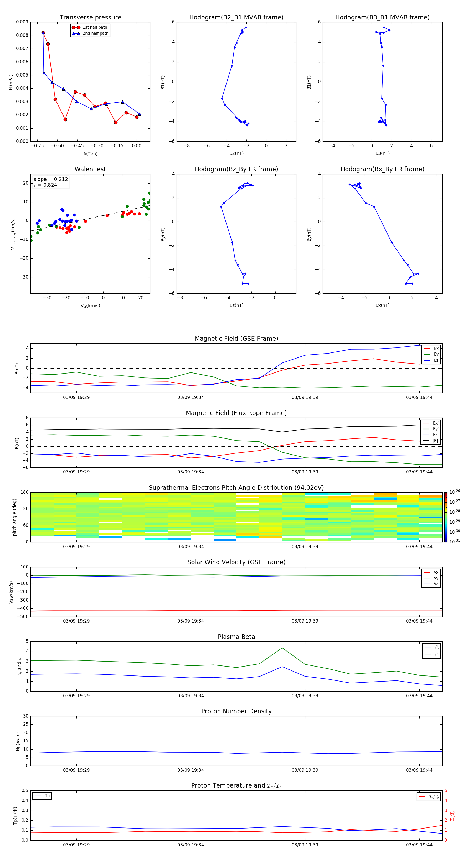Click the colorbar label 10^-26

pos(455,492)
